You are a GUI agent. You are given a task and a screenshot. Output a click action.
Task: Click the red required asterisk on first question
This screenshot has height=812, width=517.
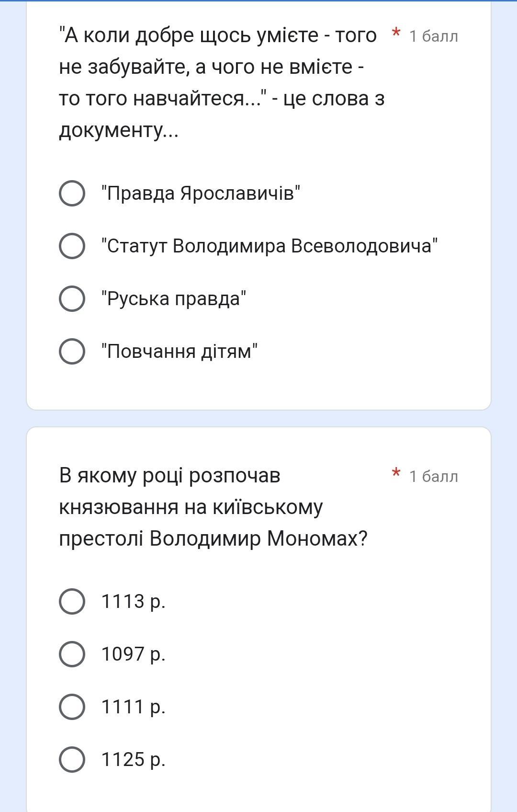tap(396, 34)
